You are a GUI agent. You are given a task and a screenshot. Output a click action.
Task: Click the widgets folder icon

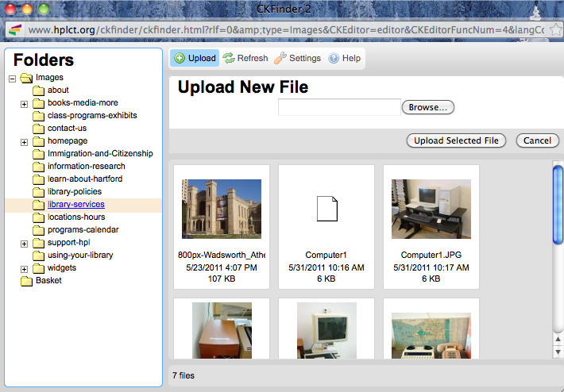[38, 268]
